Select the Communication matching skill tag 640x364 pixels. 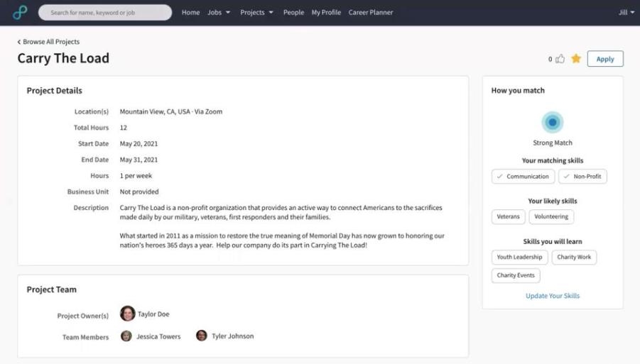tap(523, 177)
